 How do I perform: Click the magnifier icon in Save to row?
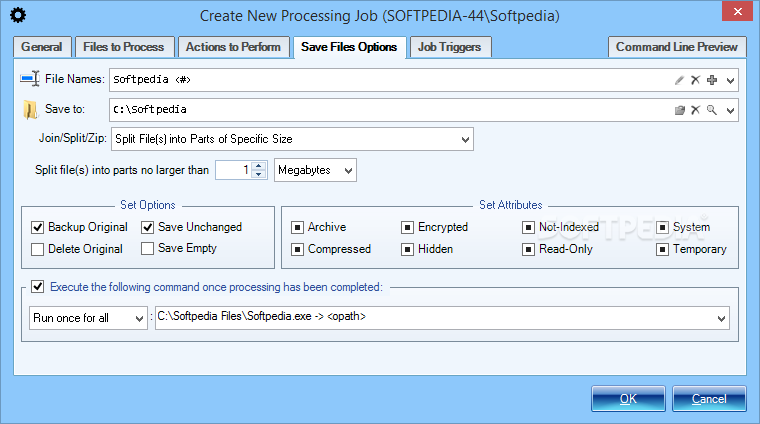tap(712, 110)
